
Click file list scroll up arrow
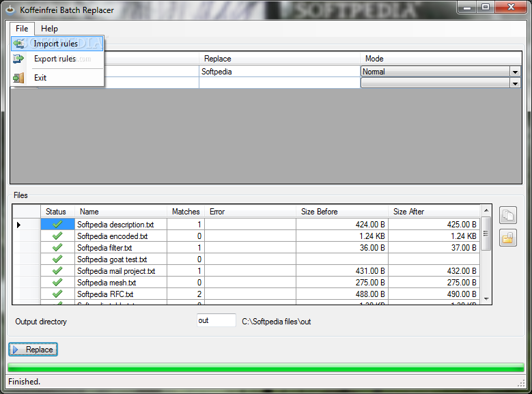[x=486, y=210]
